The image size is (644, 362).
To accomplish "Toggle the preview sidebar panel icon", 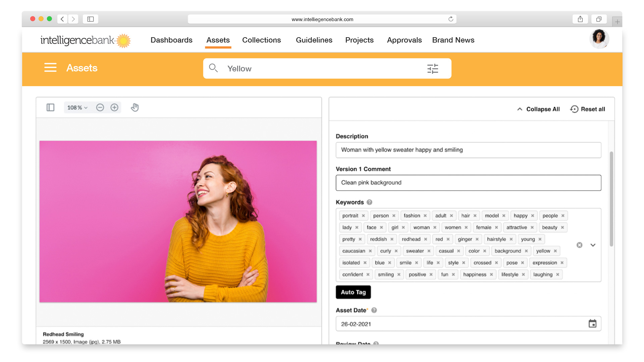I will point(50,108).
